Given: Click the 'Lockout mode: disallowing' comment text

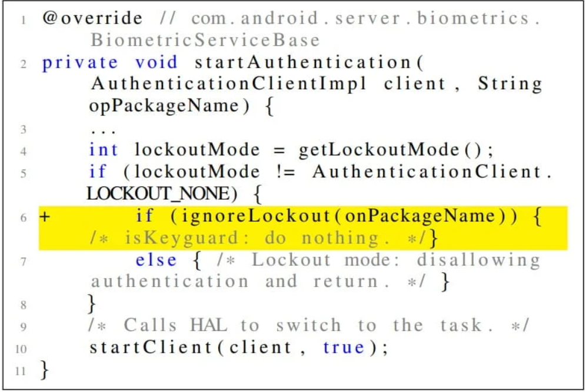Looking at the screenshot, I should pyautogui.click(x=396, y=260).
